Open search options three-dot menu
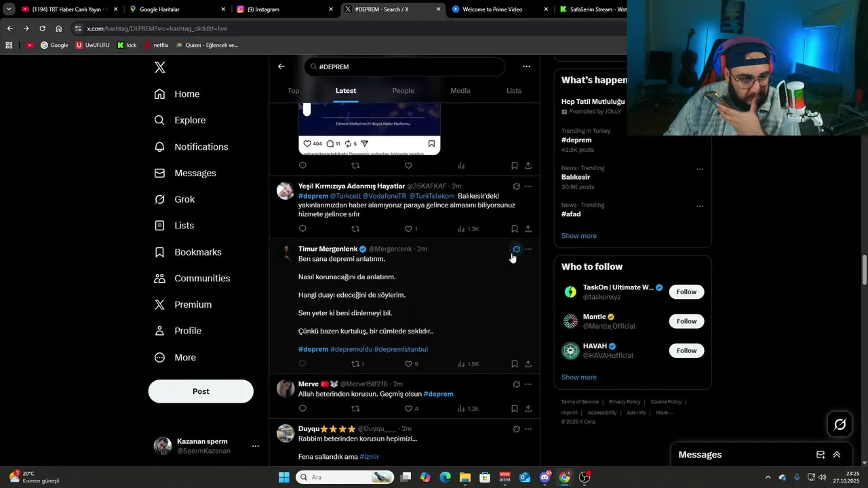Screen dimensions: 868x488 526,66
